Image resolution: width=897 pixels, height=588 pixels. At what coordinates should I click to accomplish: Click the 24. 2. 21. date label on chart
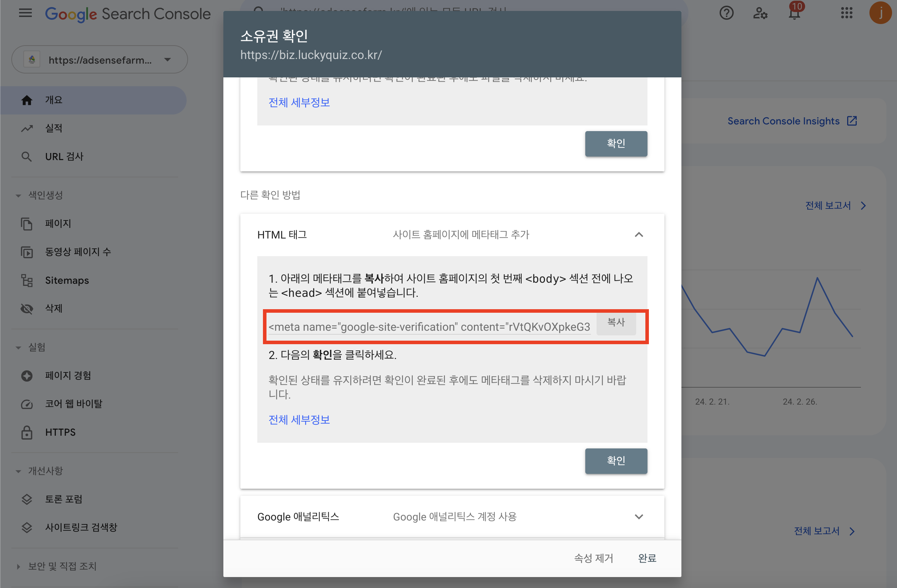point(712,402)
